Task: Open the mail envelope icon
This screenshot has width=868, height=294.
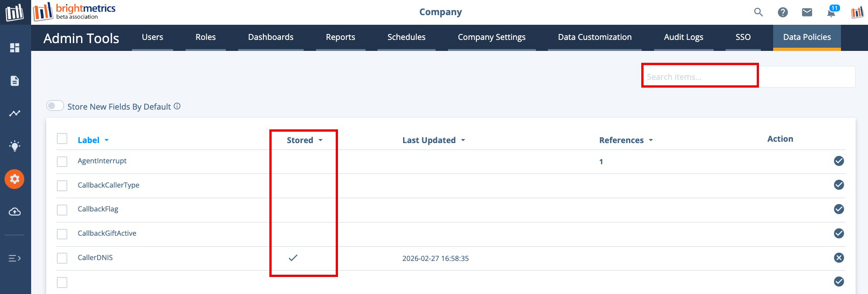Action: [x=807, y=12]
